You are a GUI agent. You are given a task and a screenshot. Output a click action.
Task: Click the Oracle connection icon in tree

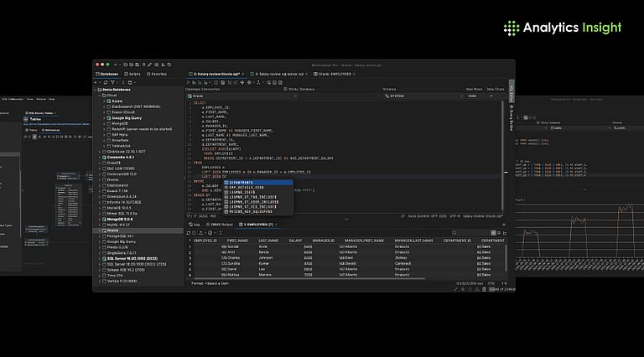(104, 230)
